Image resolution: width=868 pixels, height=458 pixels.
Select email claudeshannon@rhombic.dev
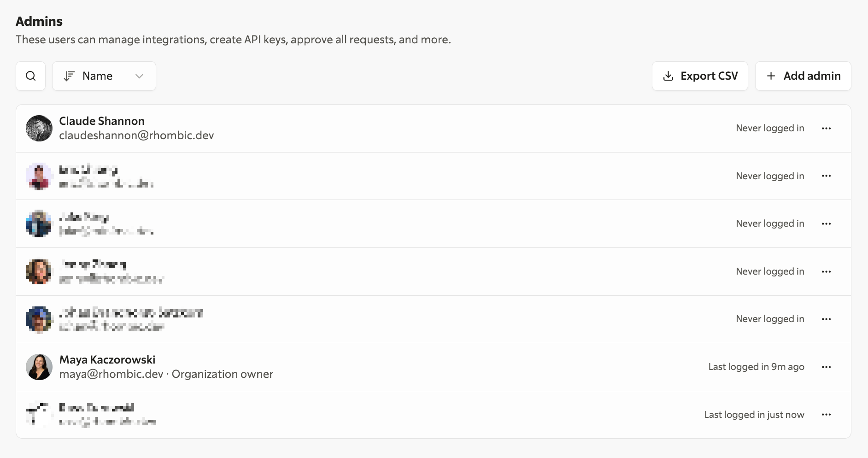(x=136, y=135)
